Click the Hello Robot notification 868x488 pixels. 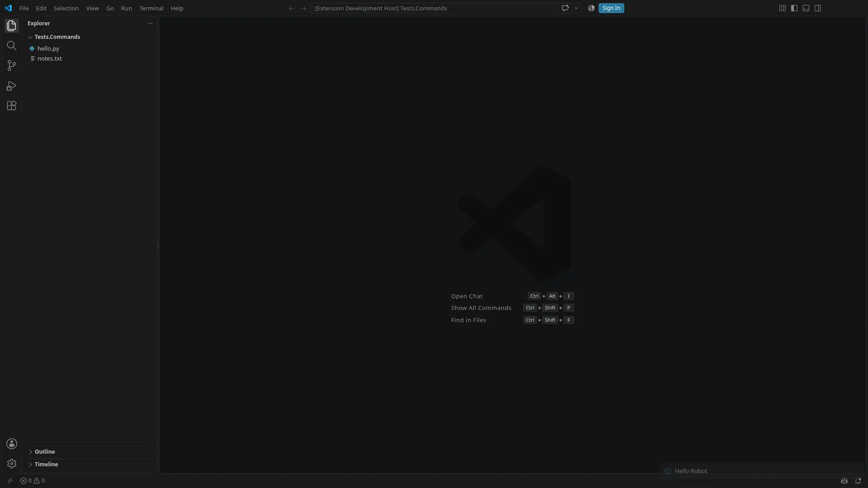[x=762, y=471]
